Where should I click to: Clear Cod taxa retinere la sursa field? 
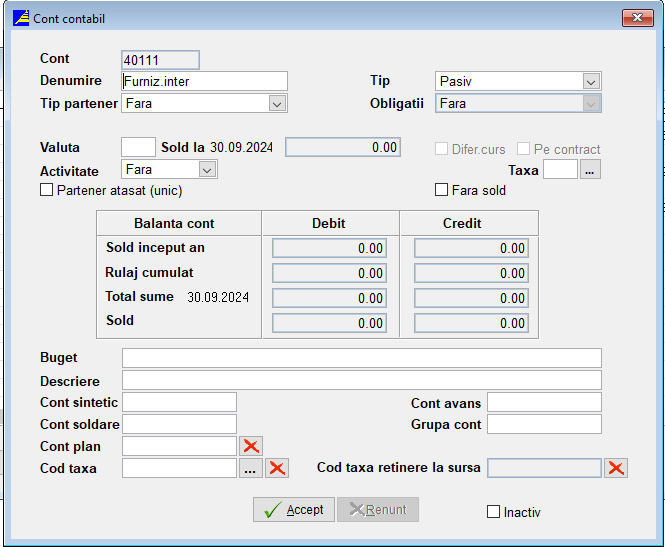click(616, 468)
